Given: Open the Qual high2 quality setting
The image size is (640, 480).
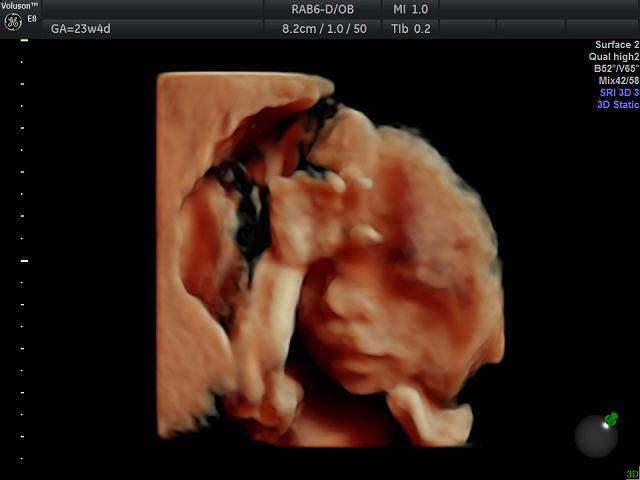Looking at the screenshot, I should coord(616,57).
